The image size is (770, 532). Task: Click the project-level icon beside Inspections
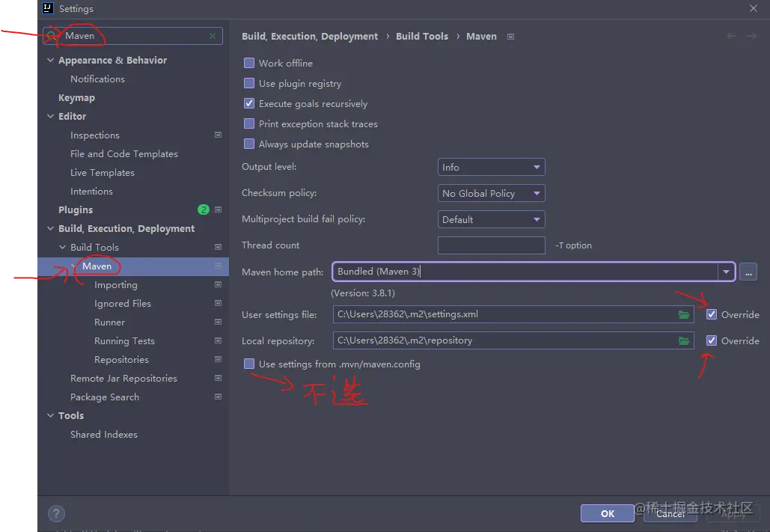(218, 135)
